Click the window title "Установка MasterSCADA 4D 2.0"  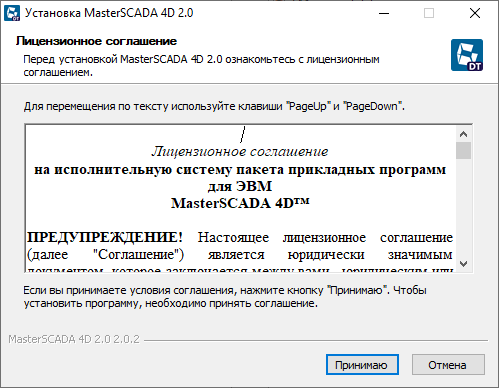coord(109,13)
